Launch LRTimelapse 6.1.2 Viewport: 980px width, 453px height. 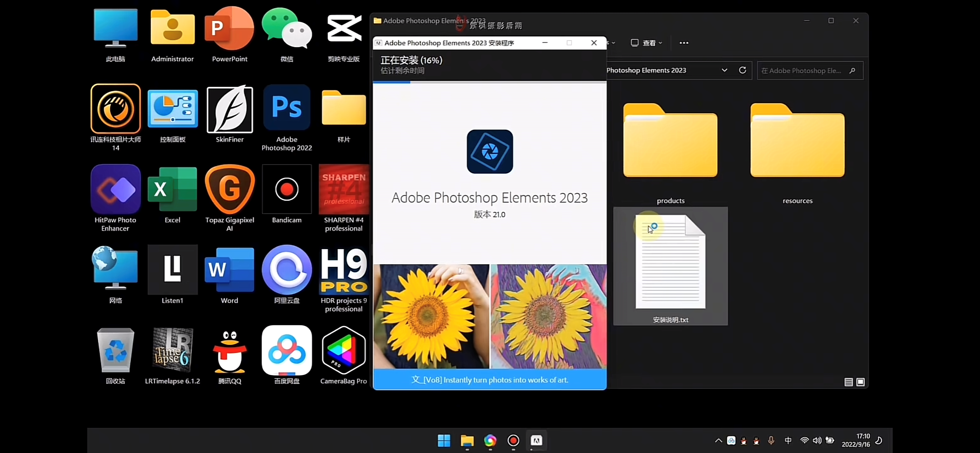click(x=173, y=355)
